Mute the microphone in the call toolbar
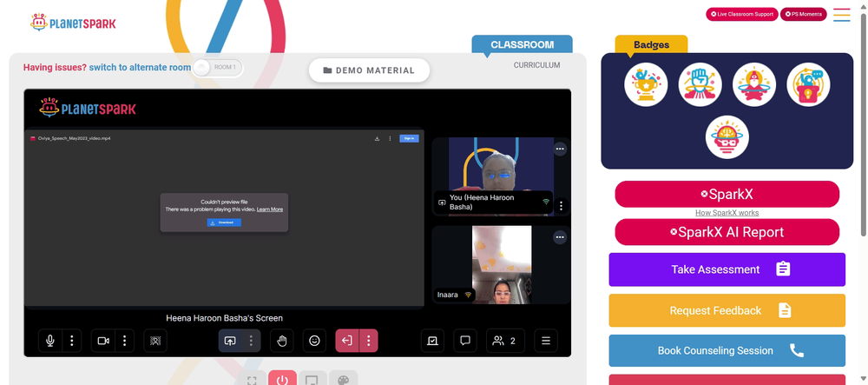This screenshot has height=385, width=868. [x=50, y=341]
